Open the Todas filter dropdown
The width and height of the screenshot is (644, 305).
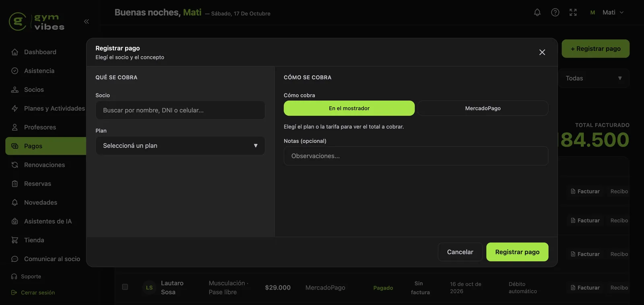coord(594,78)
